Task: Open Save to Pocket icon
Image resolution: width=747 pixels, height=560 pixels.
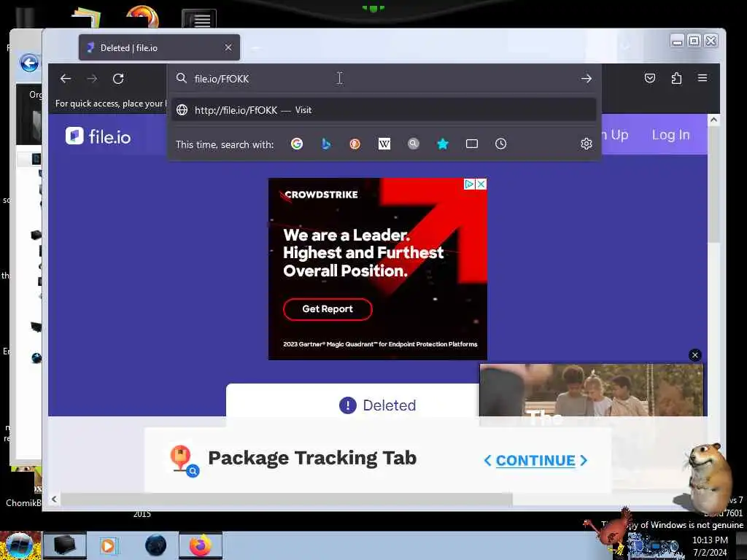Action: point(650,78)
